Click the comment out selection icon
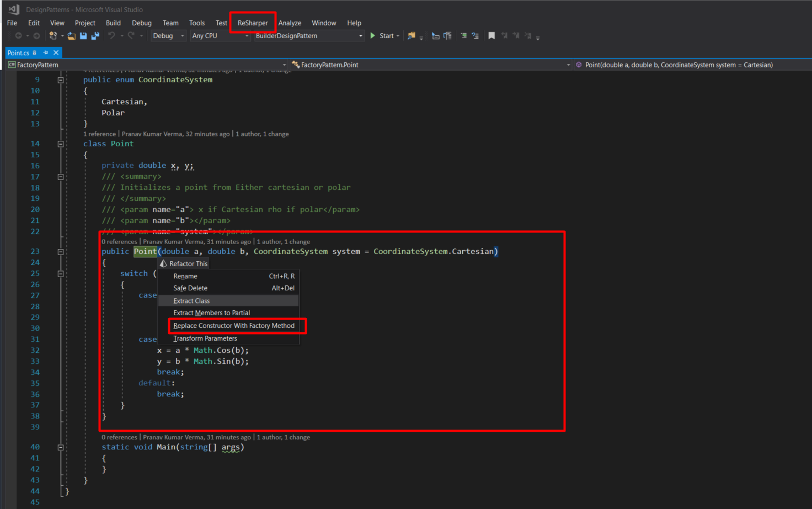The image size is (812, 509). 475,36
